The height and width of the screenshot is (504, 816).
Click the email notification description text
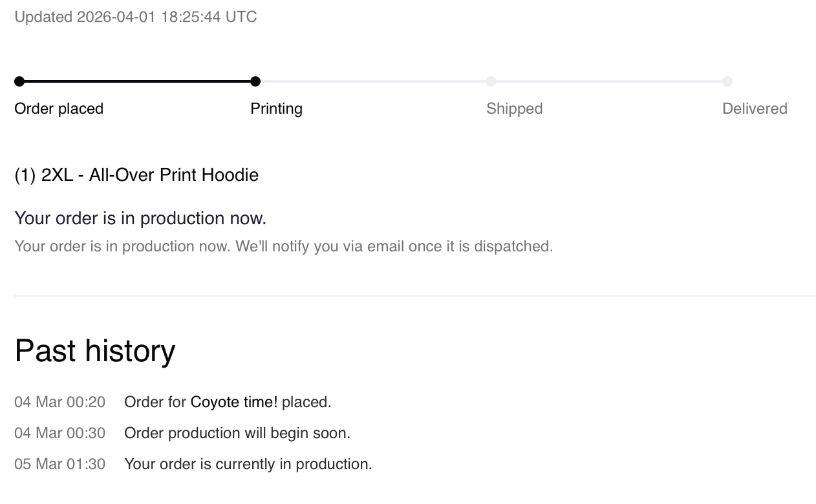pos(283,246)
